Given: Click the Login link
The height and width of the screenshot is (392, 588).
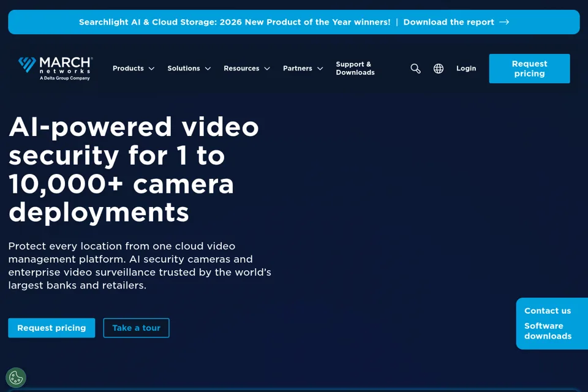Looking at the screenshot, I should [x=466, y=68].
